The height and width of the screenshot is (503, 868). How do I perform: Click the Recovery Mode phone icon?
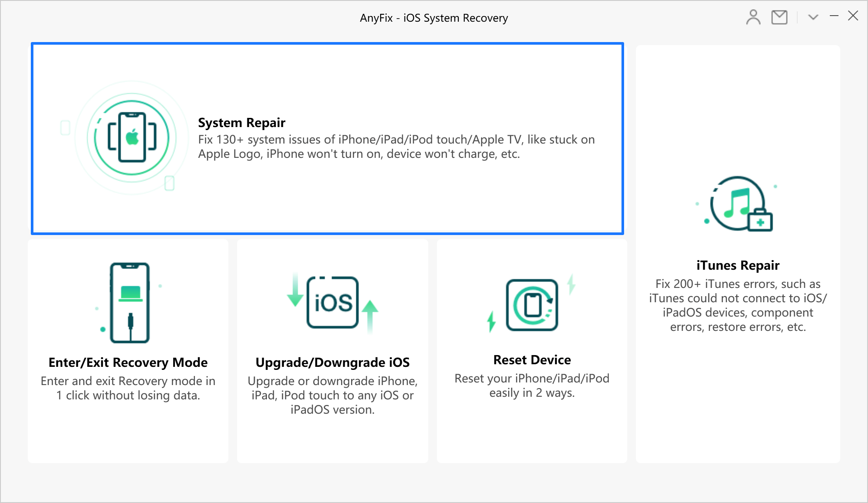point(129,302)
